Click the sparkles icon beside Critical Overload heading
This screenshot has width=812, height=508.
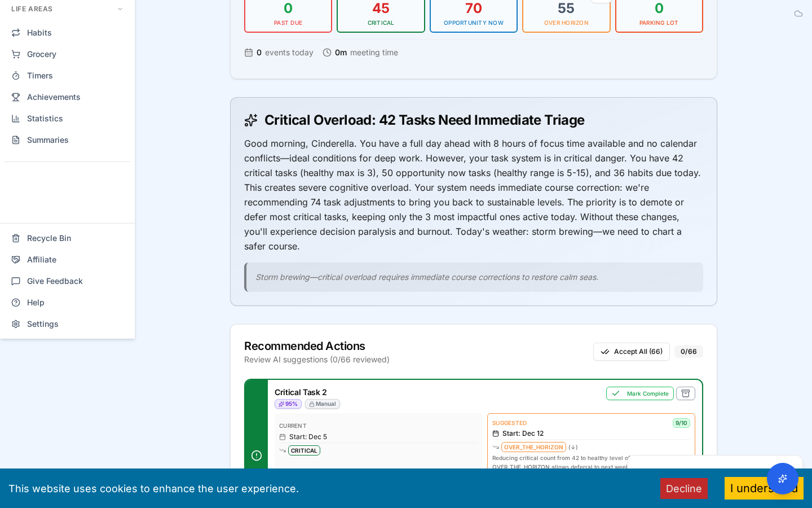(x=251, y=120)
